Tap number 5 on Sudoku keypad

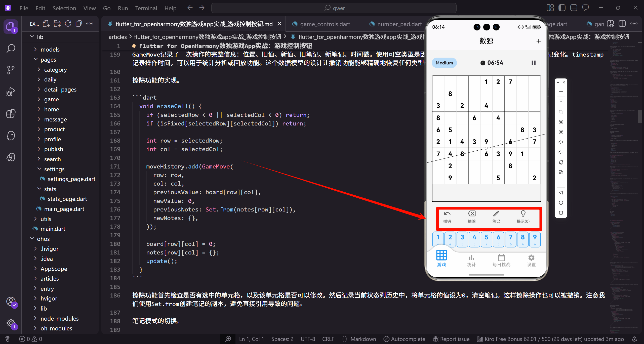(x=486, y=239)
